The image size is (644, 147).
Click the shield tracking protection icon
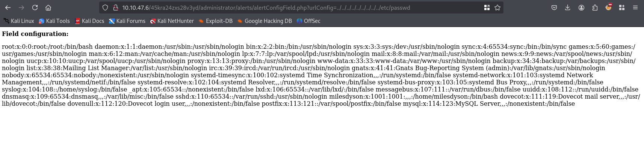click(x=105, y=7)
